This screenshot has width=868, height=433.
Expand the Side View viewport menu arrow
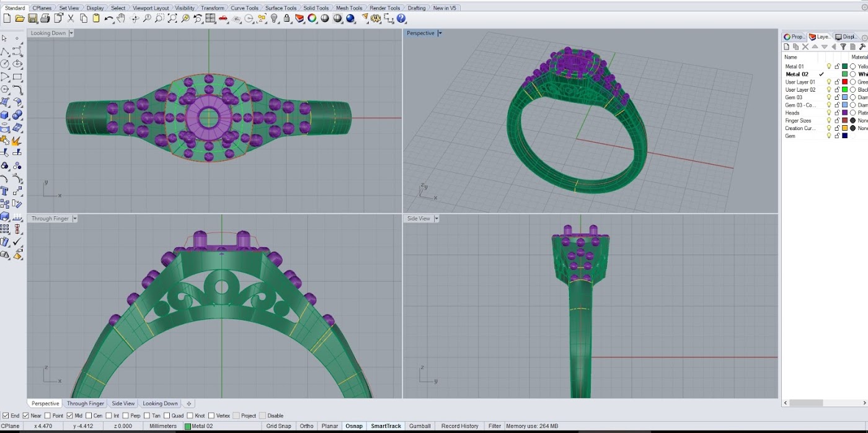click(436, 219)
